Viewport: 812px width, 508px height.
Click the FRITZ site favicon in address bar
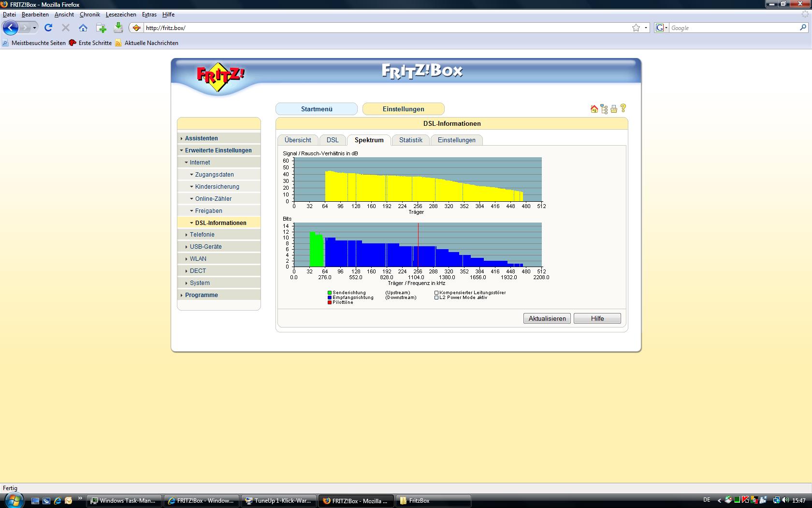click(x=137, y=28)
